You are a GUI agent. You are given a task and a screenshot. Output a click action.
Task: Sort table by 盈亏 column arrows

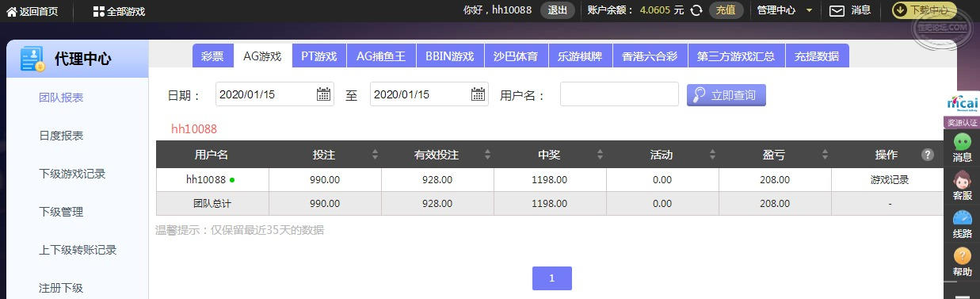pos(826,155)
